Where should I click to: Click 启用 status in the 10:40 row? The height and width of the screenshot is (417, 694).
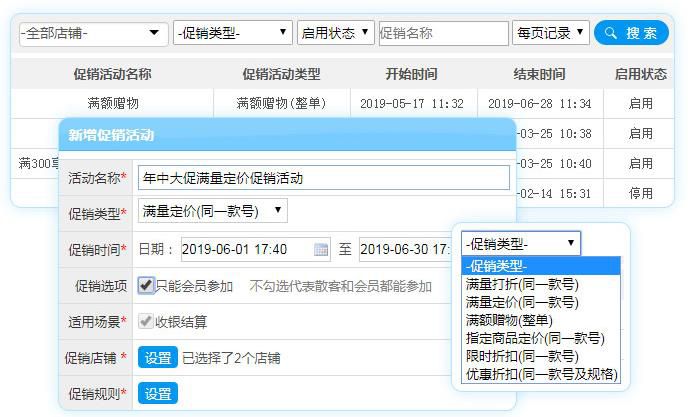click(x=640, y=164)
